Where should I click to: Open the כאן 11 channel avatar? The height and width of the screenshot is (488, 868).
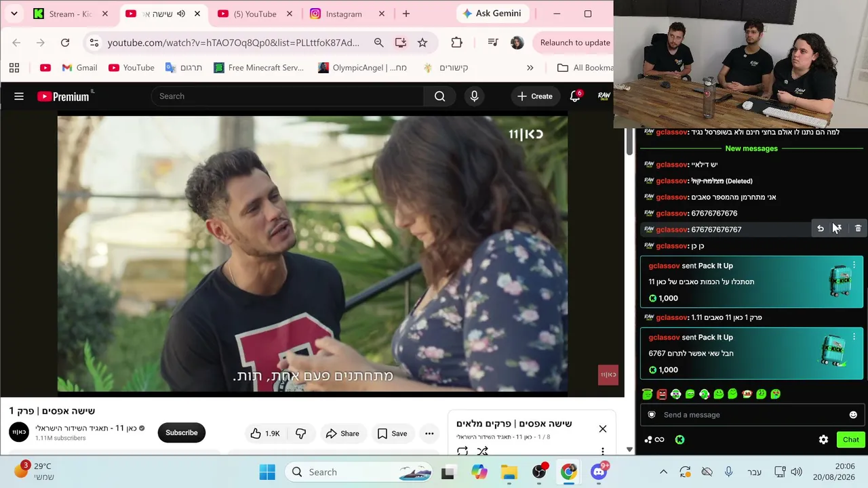pos(19,432)
